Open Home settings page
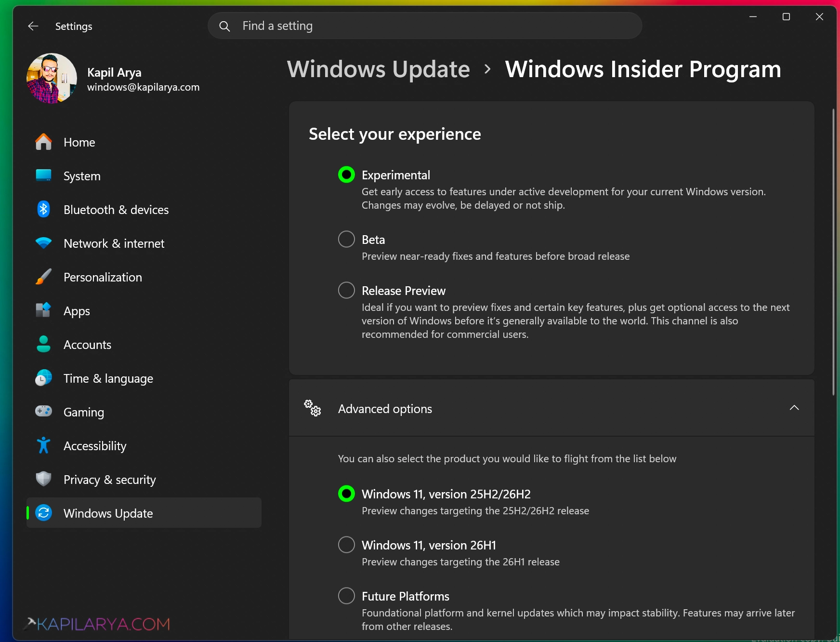 [x=144, y=142]
